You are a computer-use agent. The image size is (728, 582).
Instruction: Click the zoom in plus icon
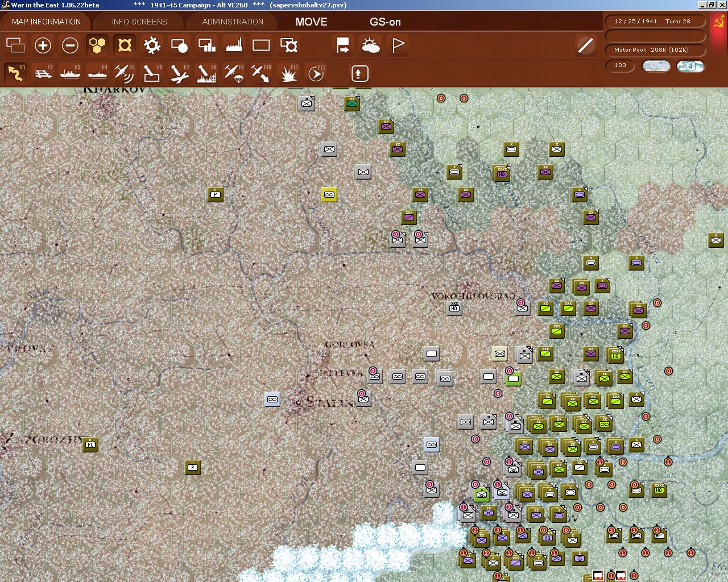43,45
